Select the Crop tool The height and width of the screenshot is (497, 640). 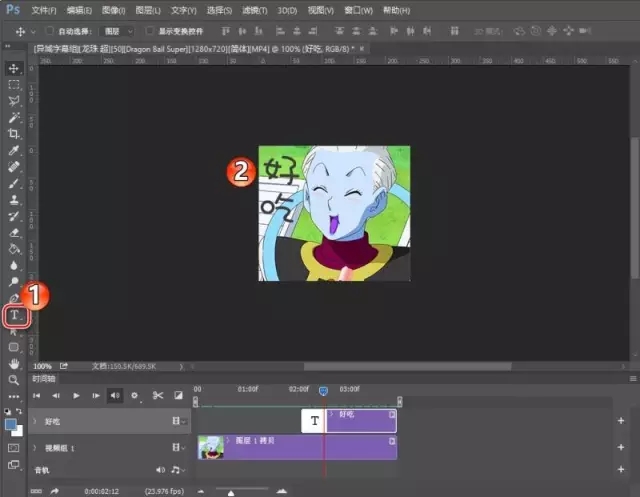[14, 134]
